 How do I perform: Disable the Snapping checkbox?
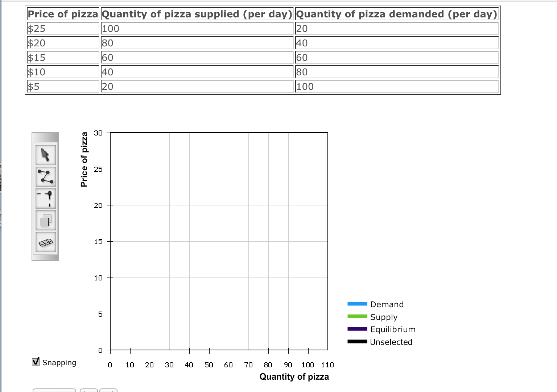point(36,362)
